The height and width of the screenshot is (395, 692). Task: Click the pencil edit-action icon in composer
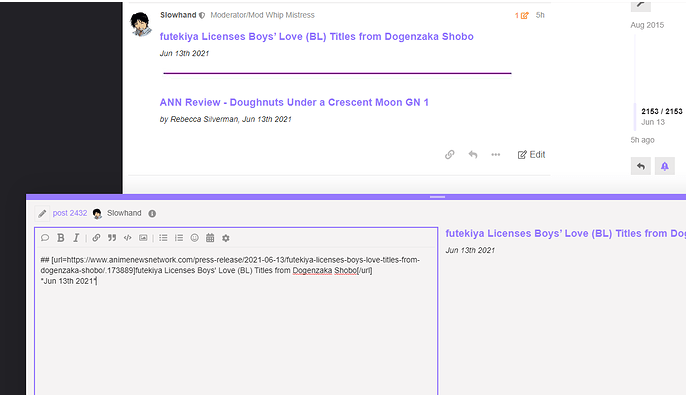tap(42, 214)
